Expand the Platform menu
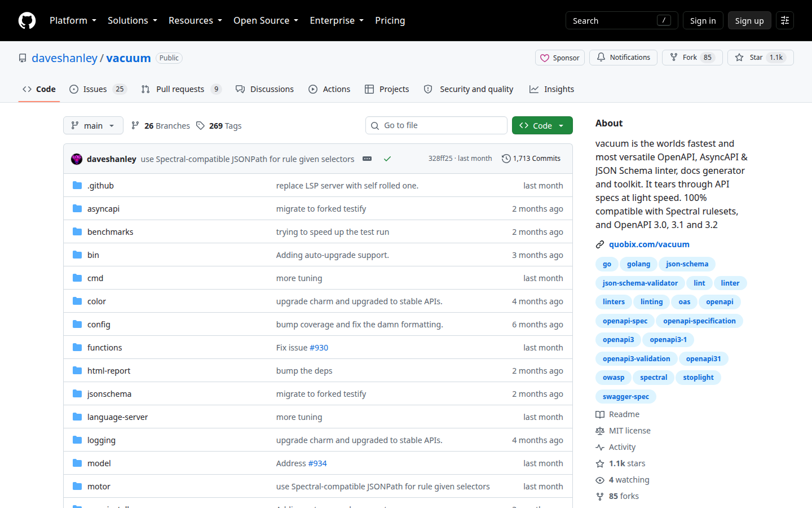Image resolution: width=812 pixels, height=508 pixels. [x=73, y=20]
